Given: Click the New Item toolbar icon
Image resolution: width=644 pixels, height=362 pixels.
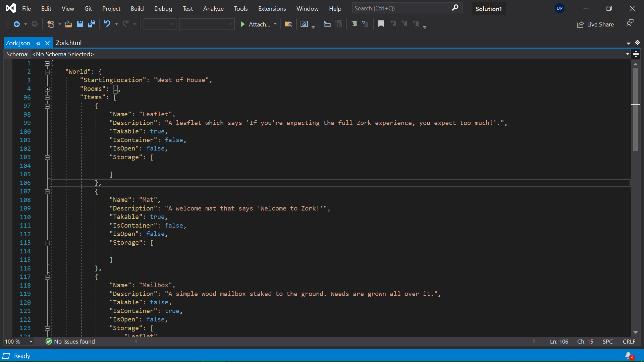Looking at the screenshot, I should click(51, 24).
